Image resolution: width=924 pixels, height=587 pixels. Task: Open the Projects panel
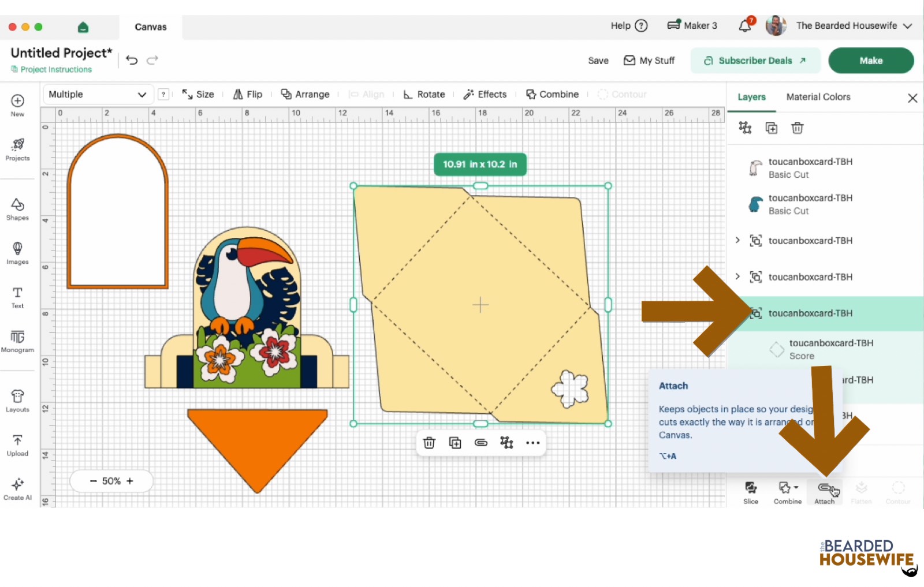(x=17, y=149)
